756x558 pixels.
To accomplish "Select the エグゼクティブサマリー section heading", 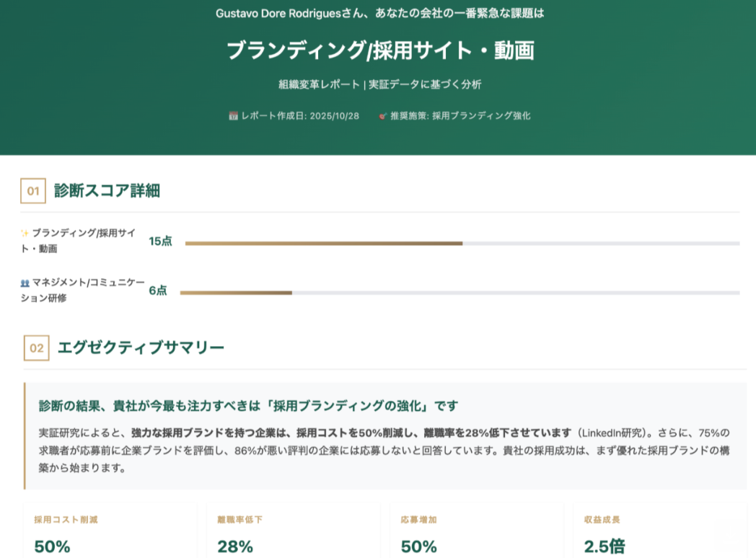I will click(x=141, y=348).
